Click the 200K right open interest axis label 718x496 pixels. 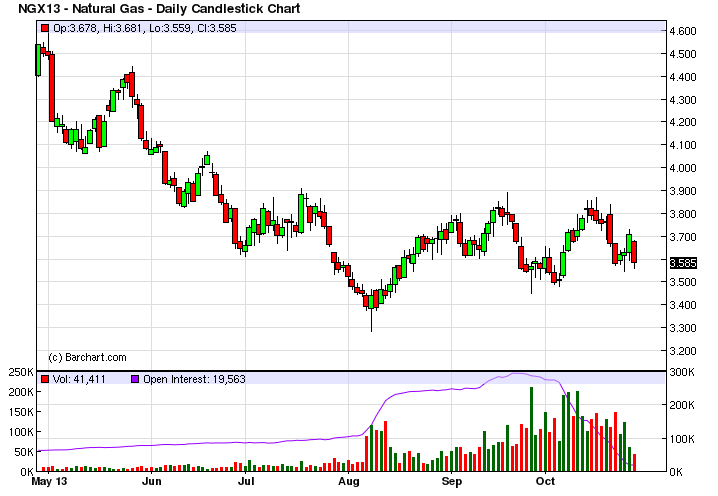click(x=682, y=405)
